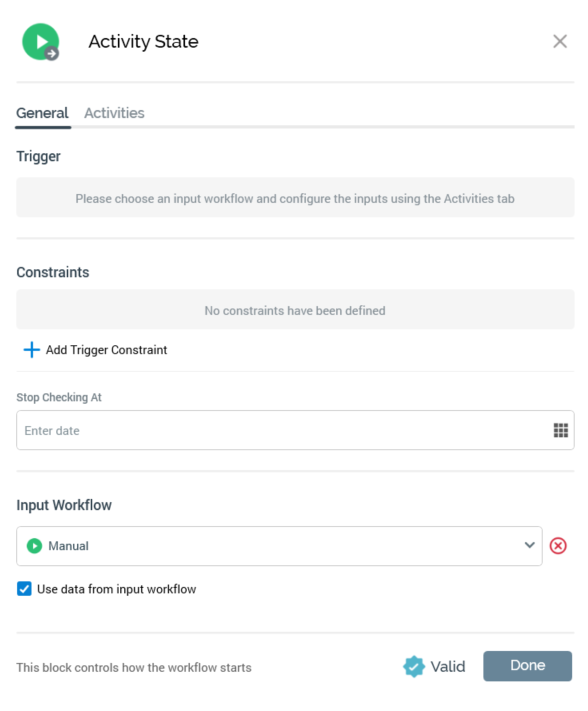Image resolution: width=588 pixels, height=711 pixels.
Task: Focus the Stop Checking At date field
Action: (x=295, y=430)
